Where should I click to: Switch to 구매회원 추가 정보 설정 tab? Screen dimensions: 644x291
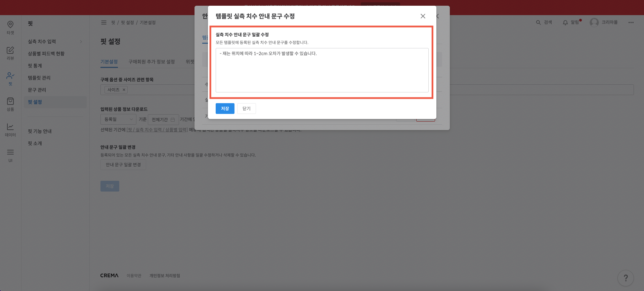pos(152,62)
